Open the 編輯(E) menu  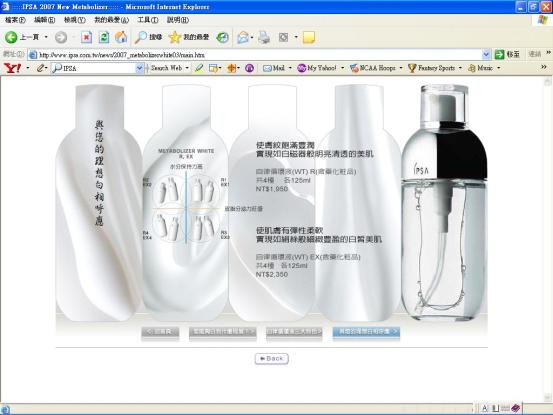44,20
